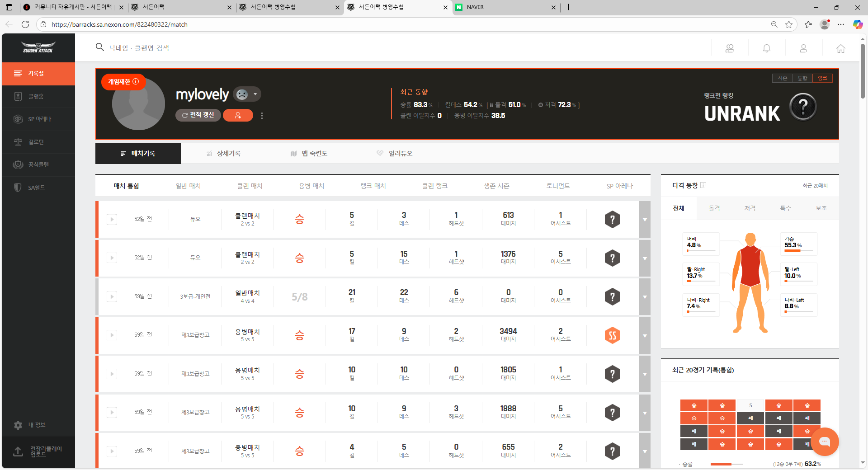
Task: Select the 랭크 매치 filter tab
Action: (373, 186)
